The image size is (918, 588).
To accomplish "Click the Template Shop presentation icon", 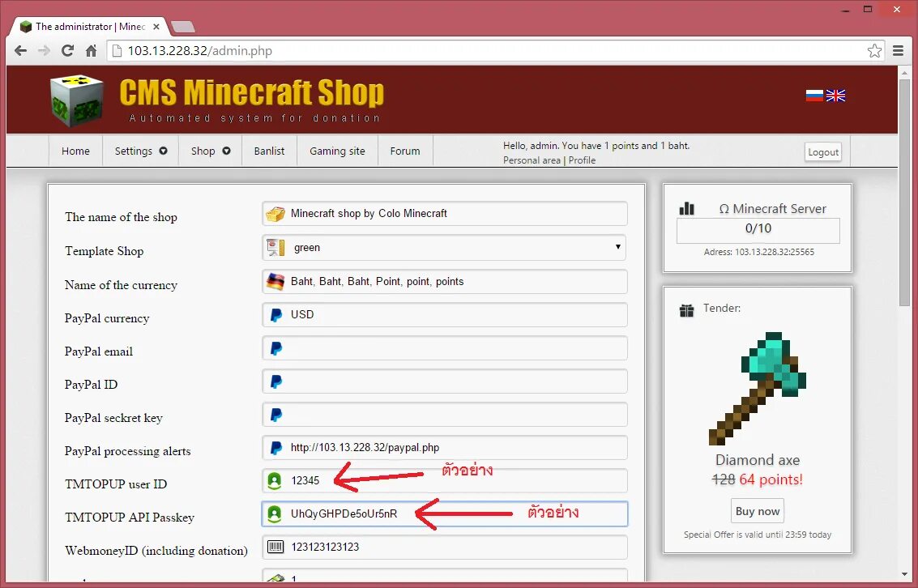I will [275, 248].
